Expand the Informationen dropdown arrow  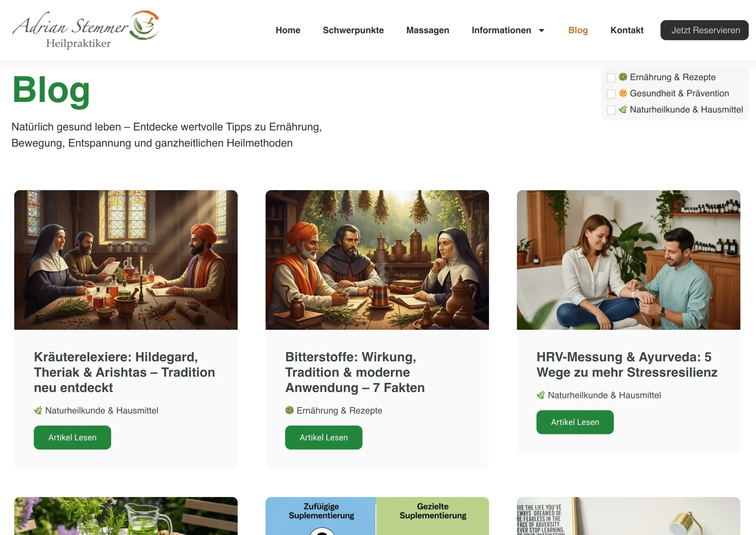pyautogui.click(x=541, y=30)
